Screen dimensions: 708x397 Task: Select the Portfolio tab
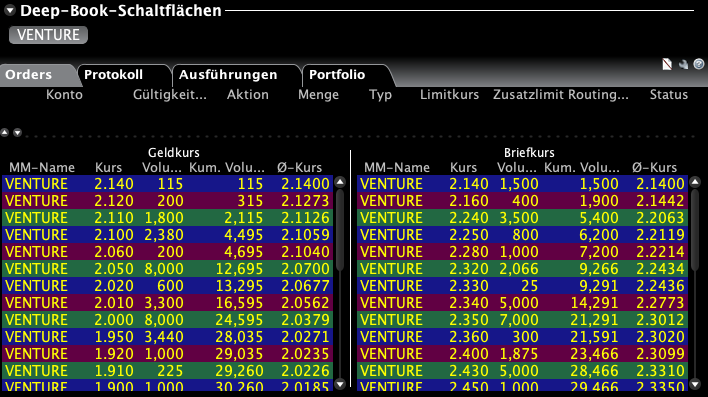click(x=337, y=75)
